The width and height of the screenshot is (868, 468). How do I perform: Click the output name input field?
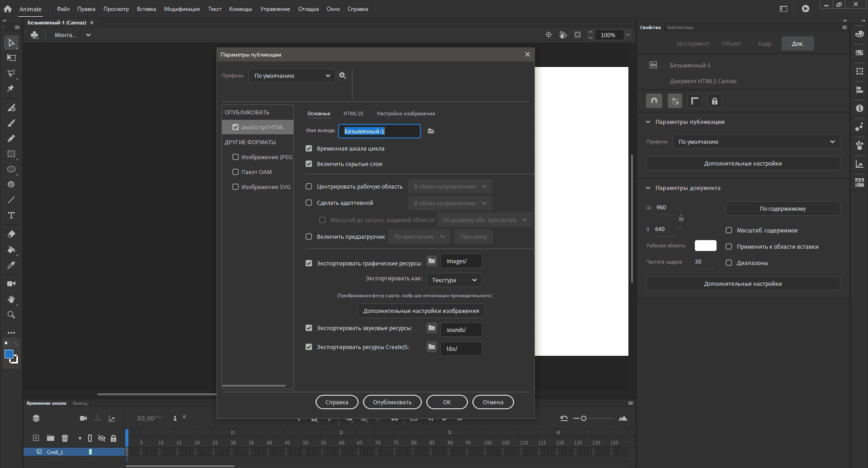[379, 131]
